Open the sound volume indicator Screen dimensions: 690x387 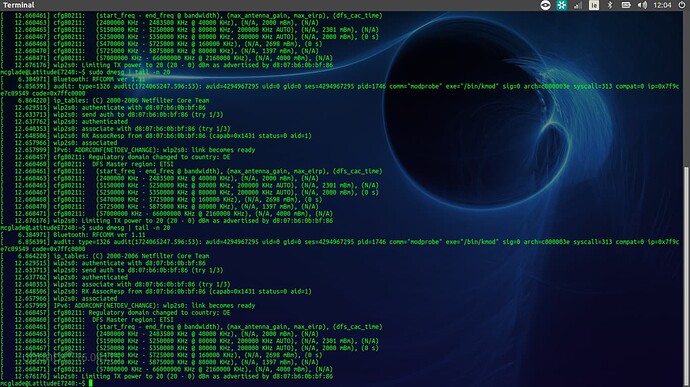tap(642, 5)
